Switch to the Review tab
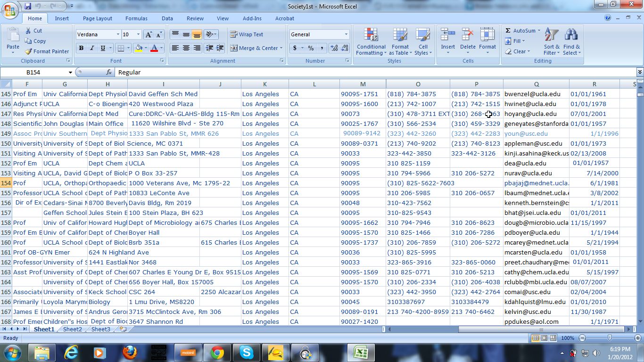 [195, 18]
